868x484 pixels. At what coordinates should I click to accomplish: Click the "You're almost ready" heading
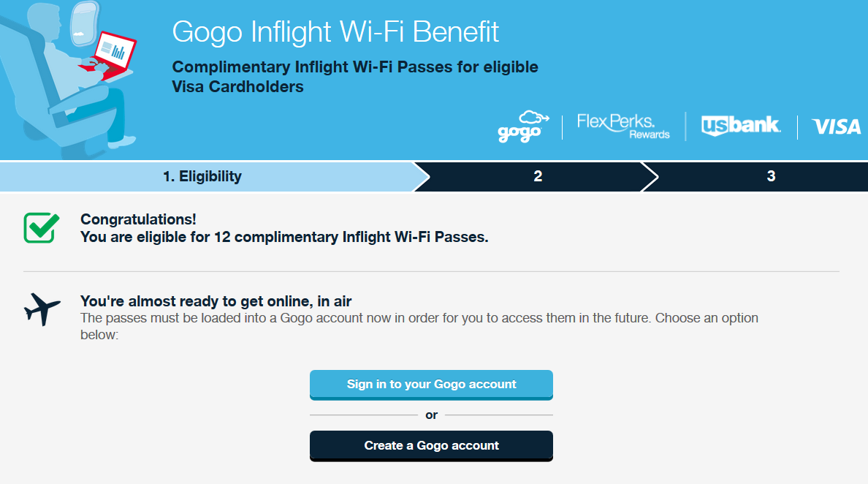(x=221, y=301)
